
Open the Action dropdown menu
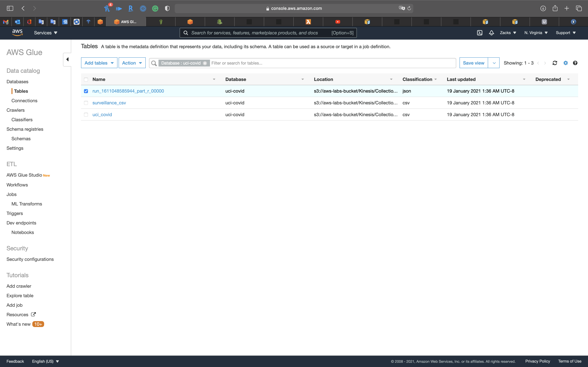coord(132,63)
